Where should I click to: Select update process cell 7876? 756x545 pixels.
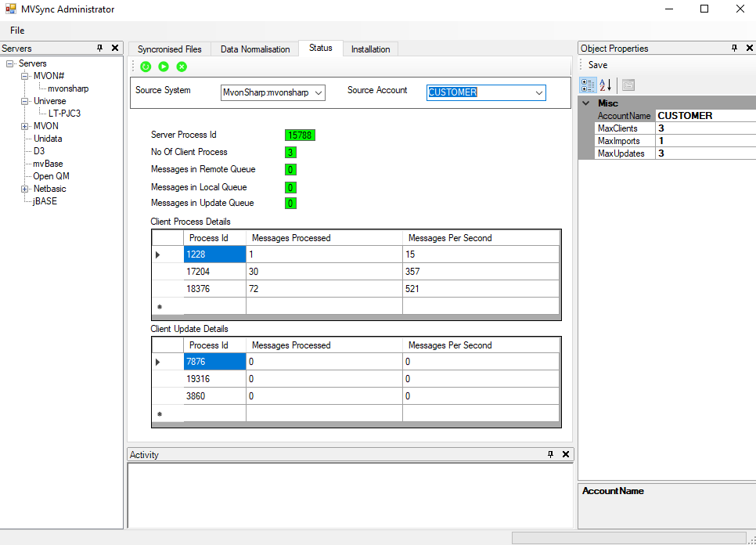tap(214, 362)
